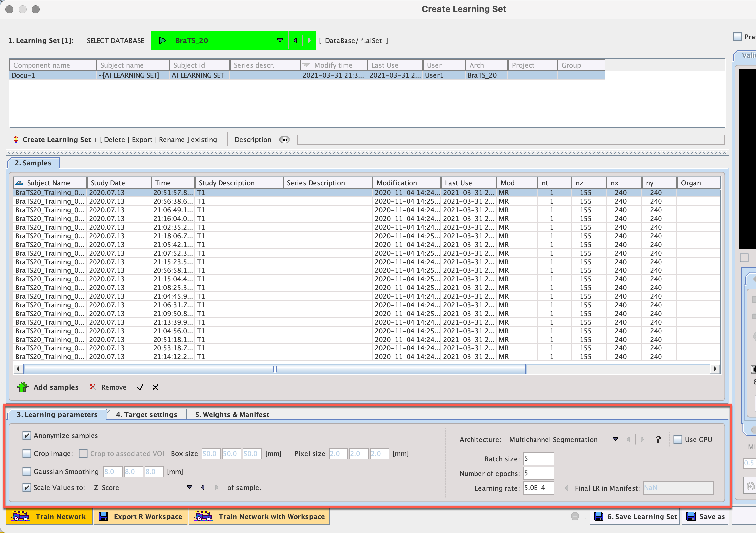Open the Architecture dropdown arrow

coord(615,439)
